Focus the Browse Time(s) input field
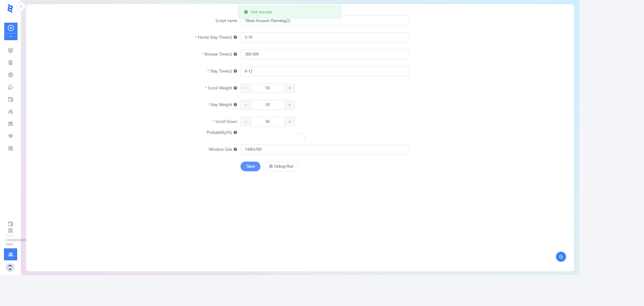Screen dimensions: 644x306 [x=324, y=54]
